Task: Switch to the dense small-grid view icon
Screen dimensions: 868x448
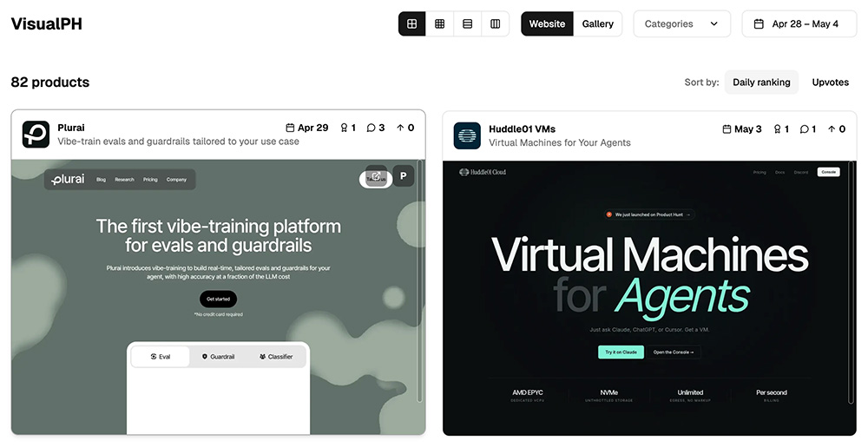Action: (439, 23)
